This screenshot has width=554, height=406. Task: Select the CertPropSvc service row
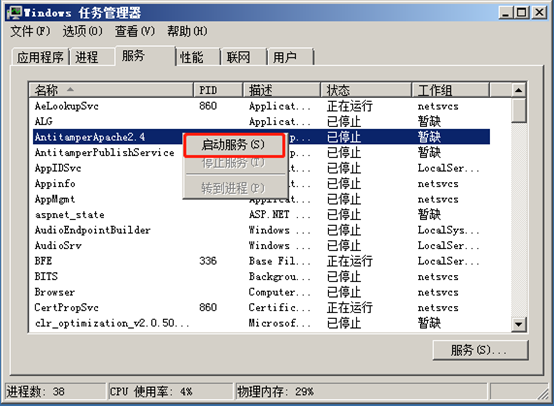[261, 307]
